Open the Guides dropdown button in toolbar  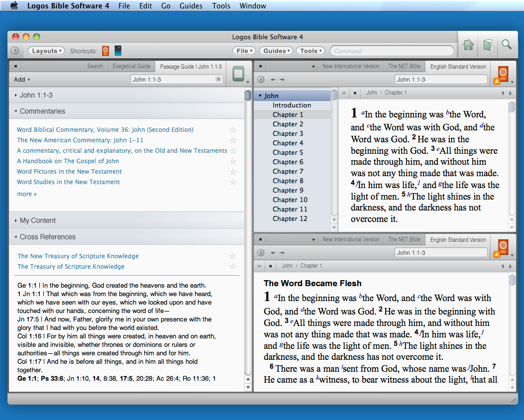(276, 51)
